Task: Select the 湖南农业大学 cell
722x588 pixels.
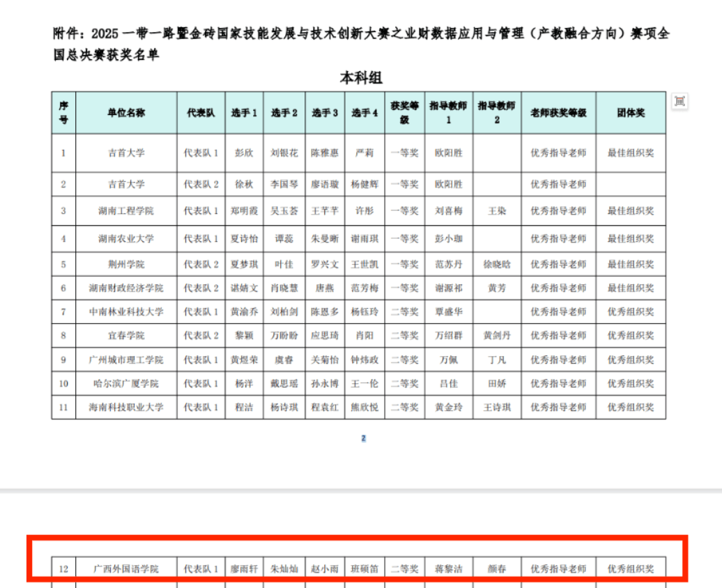Action: (126, 238)
